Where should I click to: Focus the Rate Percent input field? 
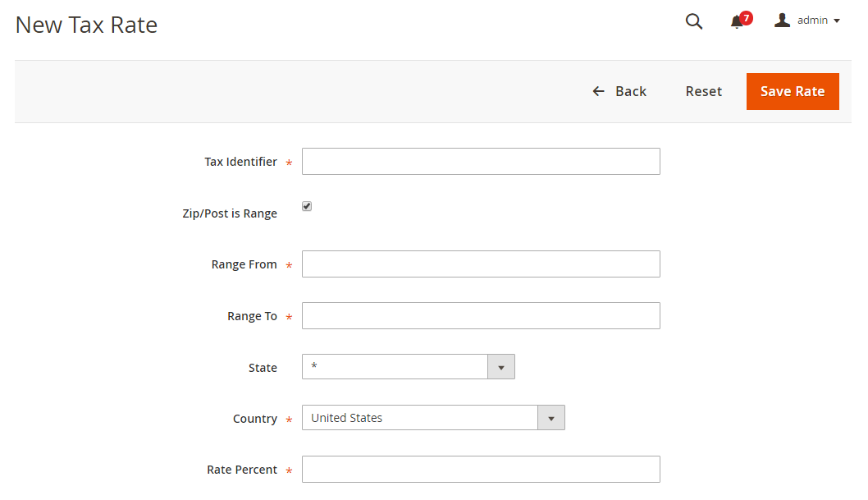tap(481, 470)
